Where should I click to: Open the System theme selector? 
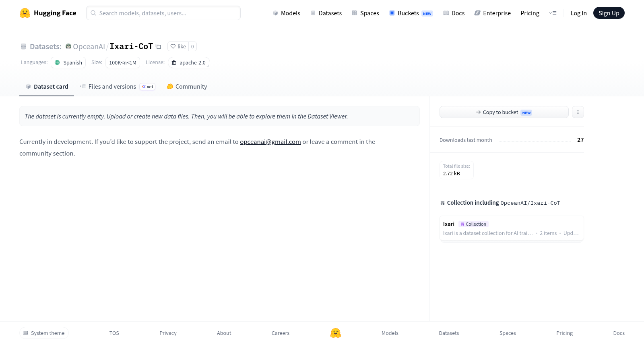(x=44, y=333)
